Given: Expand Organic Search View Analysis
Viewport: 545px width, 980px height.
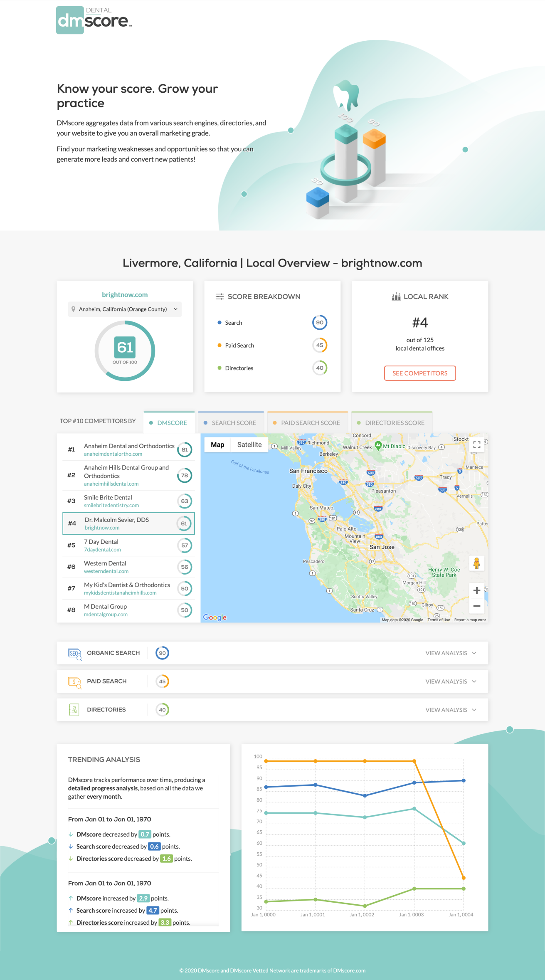Looking at the screenshot, I should click(451, 653).
